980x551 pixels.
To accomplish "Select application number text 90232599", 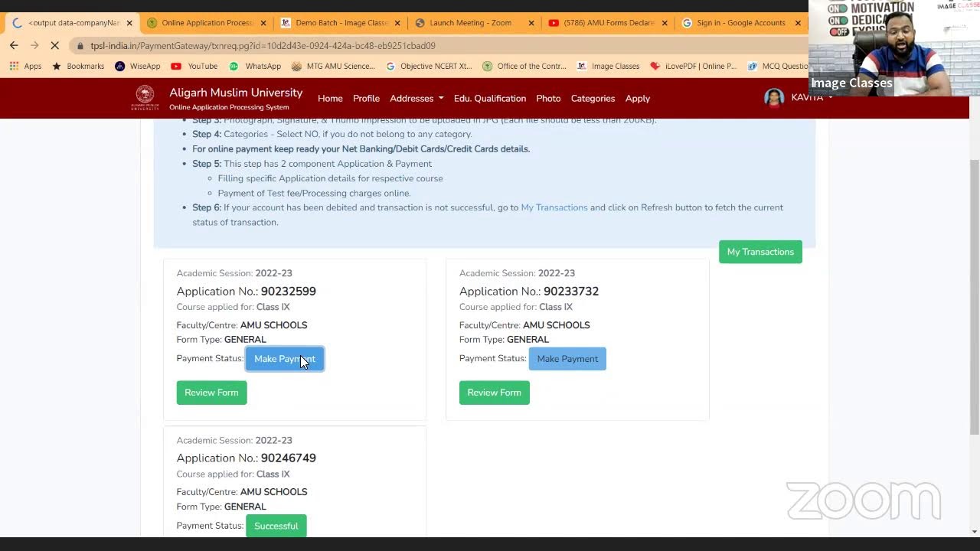I will (288, 292).
